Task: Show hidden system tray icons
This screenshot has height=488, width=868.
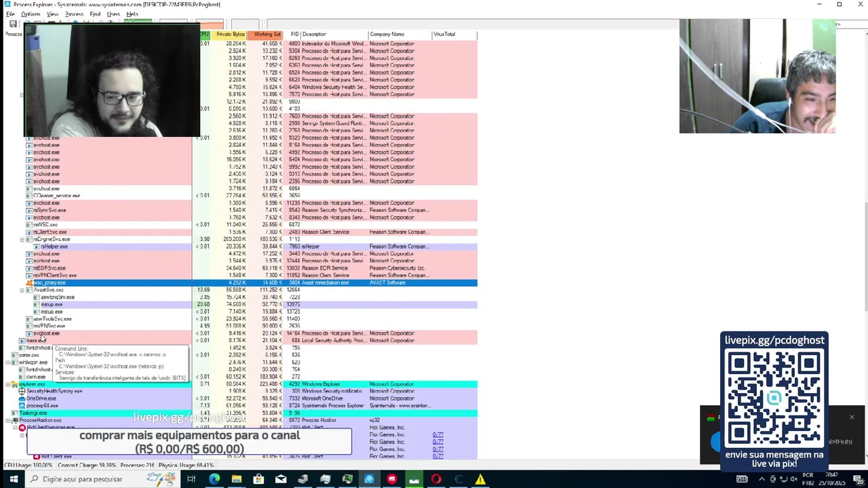Action: coord(761,479)
